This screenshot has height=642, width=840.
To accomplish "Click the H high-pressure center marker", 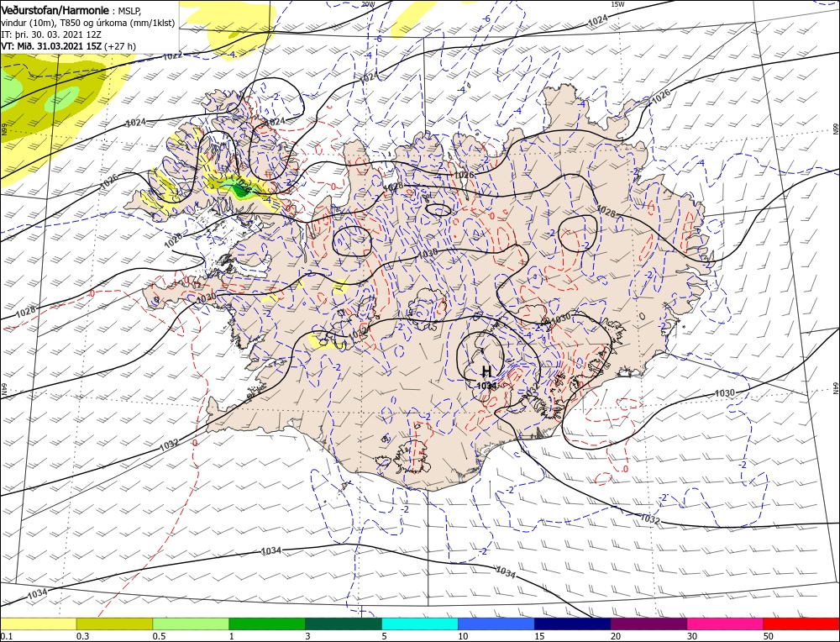I will (x=486, y=371).
